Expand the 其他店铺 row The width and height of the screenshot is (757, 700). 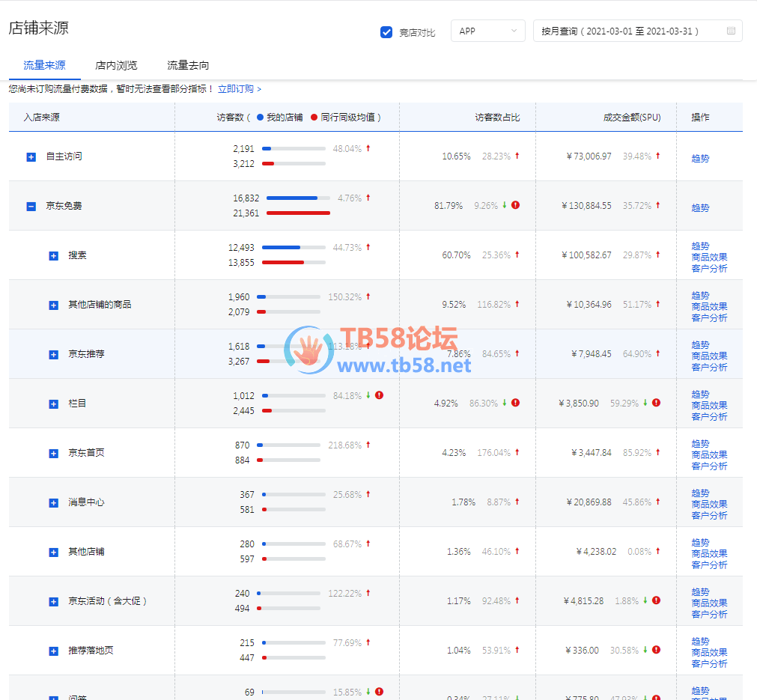tap(54, 553)
